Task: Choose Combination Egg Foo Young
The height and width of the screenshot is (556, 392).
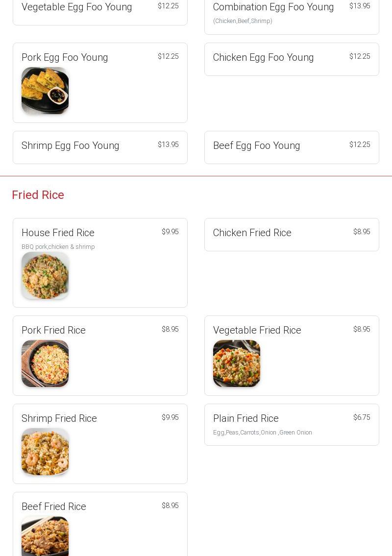Action: (273, 7)
